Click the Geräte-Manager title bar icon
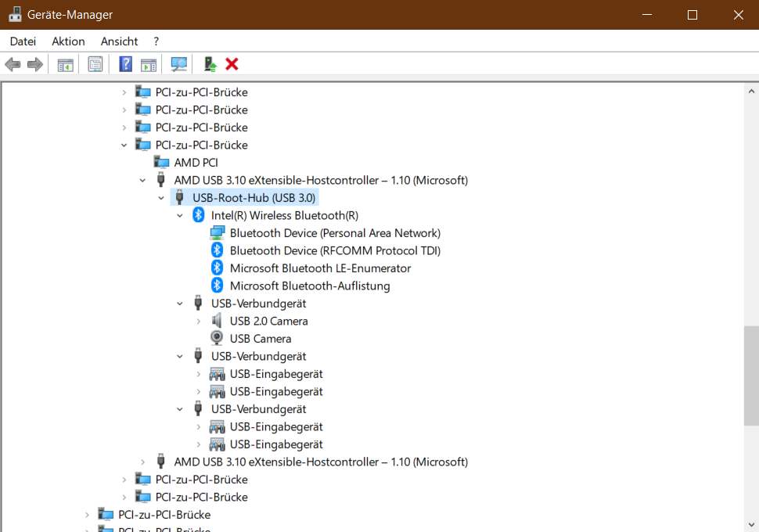Viewport: 759px width, 532px height. tap(15, 15)
